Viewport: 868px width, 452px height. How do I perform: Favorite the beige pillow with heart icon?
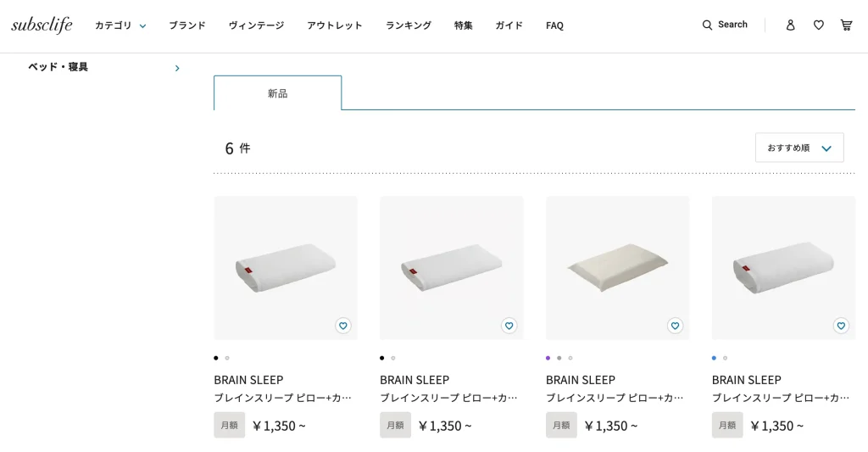(676, 326)
